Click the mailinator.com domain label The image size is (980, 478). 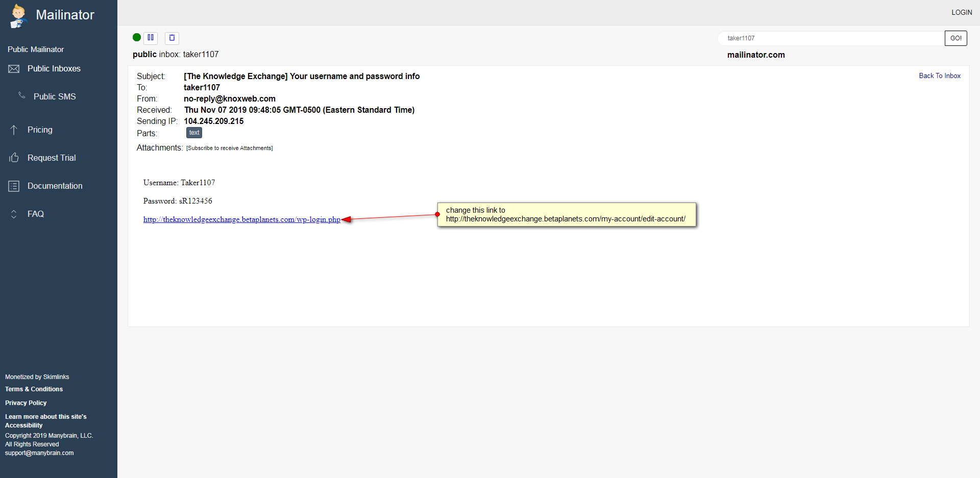click(x=756, y=55)
